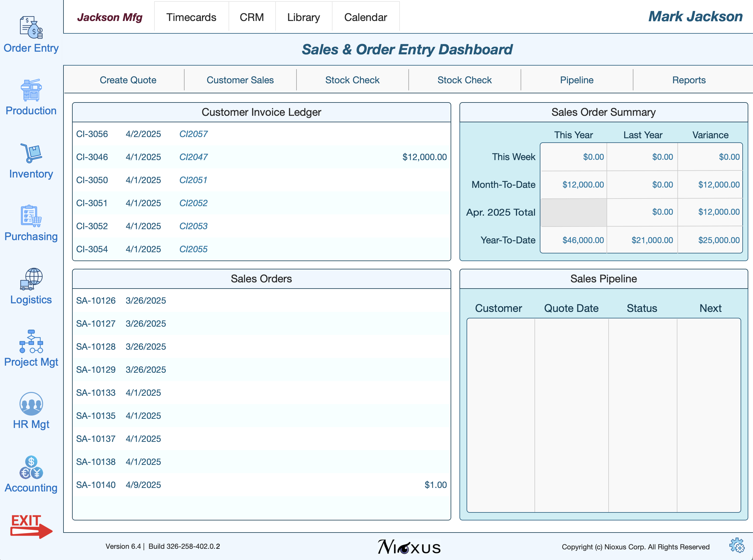Click the Pipeline toolbar button

[576, 80]
